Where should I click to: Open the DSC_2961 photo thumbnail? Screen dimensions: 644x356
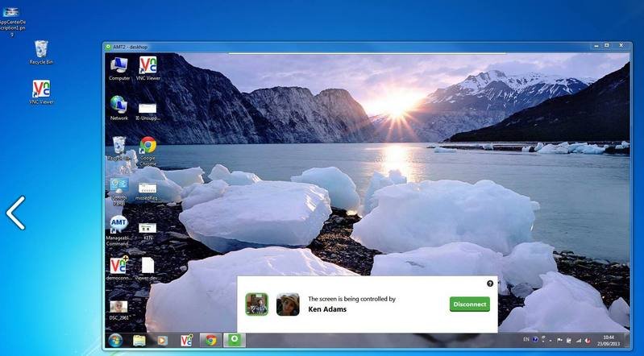pos(118,310)
